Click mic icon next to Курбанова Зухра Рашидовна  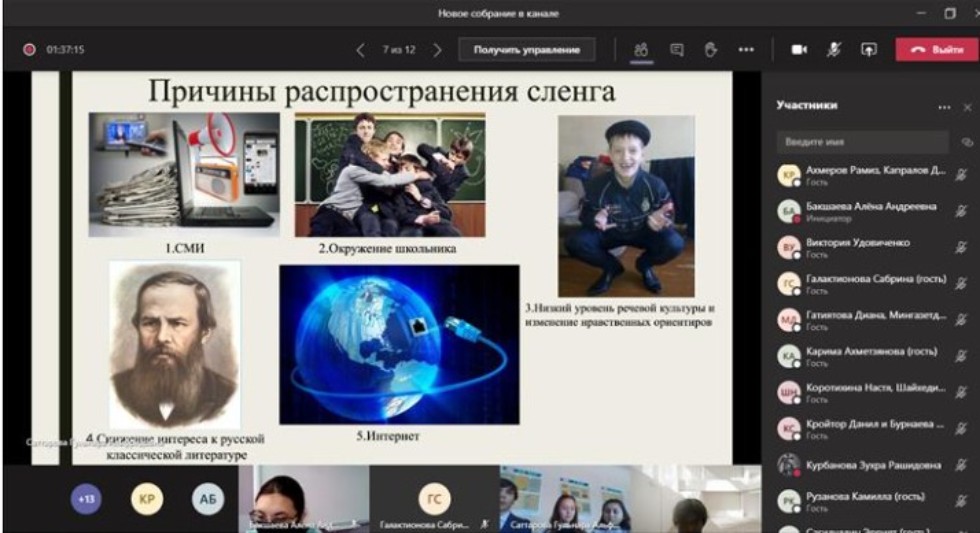pyautogui.click(x=962, y=465)
